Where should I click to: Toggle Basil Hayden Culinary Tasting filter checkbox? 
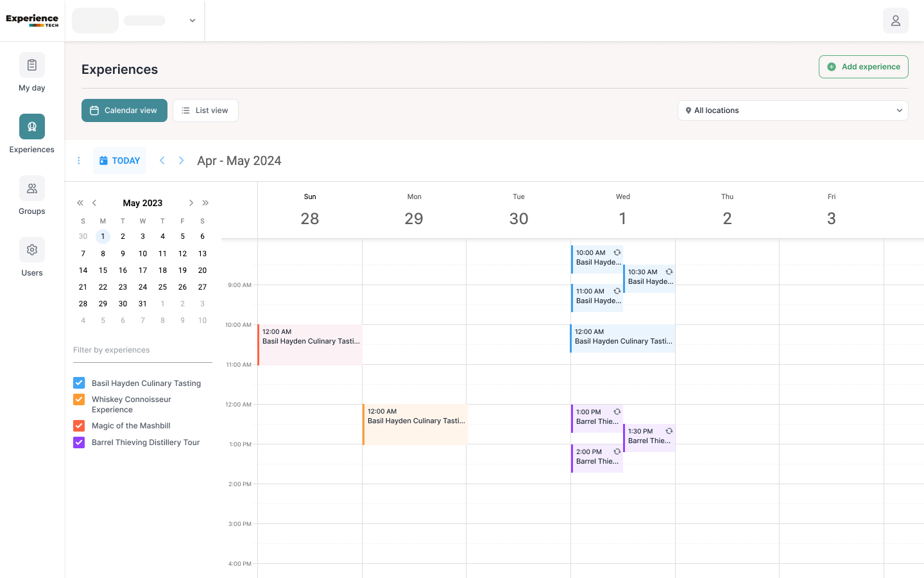[79, 383]
